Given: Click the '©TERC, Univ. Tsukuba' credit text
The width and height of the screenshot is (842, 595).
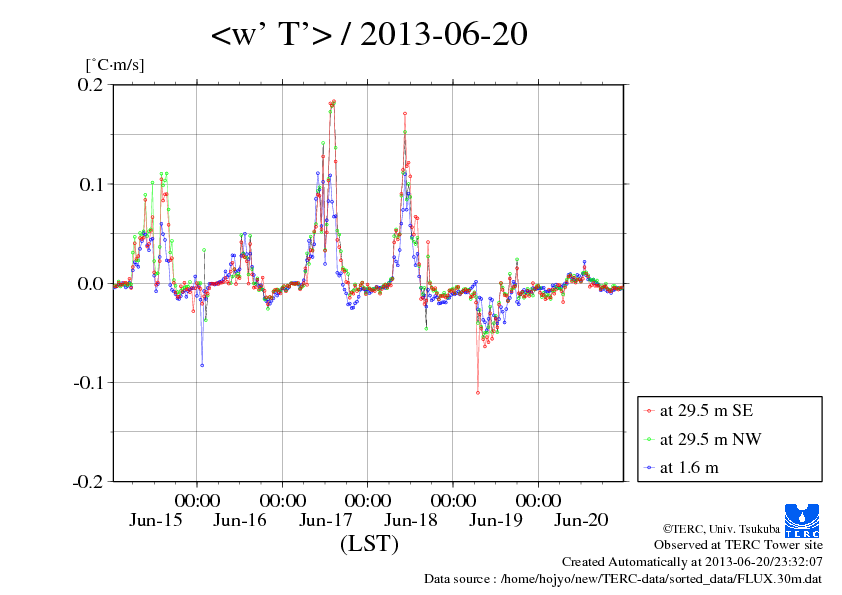Looking at the screenshot, I should (x=721, y=529).
